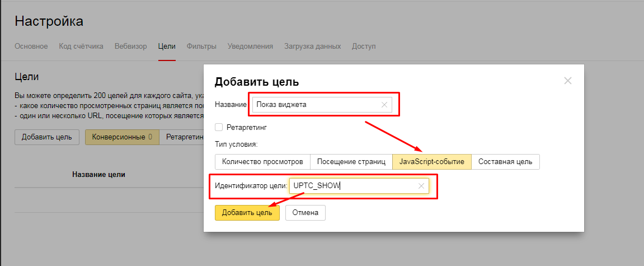Image resolution: width=644 pixels, height=266 pixels.
Task: Go to the Фильтры tab
Action: pos(201,46)
